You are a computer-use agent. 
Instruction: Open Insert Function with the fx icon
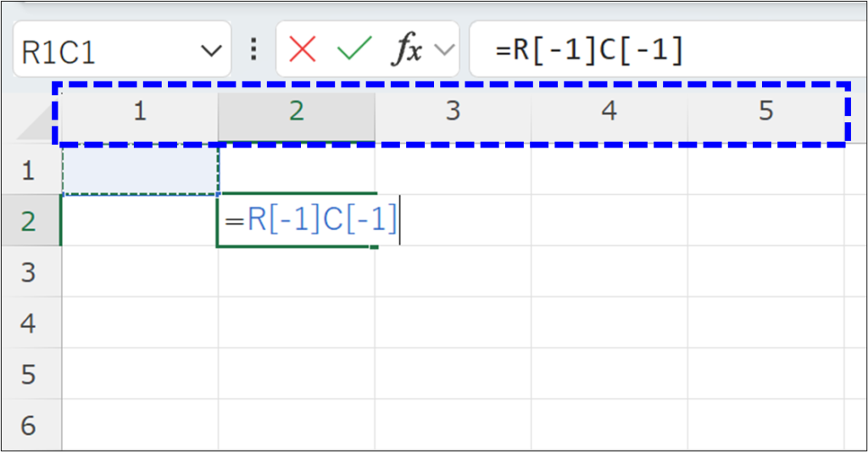tap(406, 50)
